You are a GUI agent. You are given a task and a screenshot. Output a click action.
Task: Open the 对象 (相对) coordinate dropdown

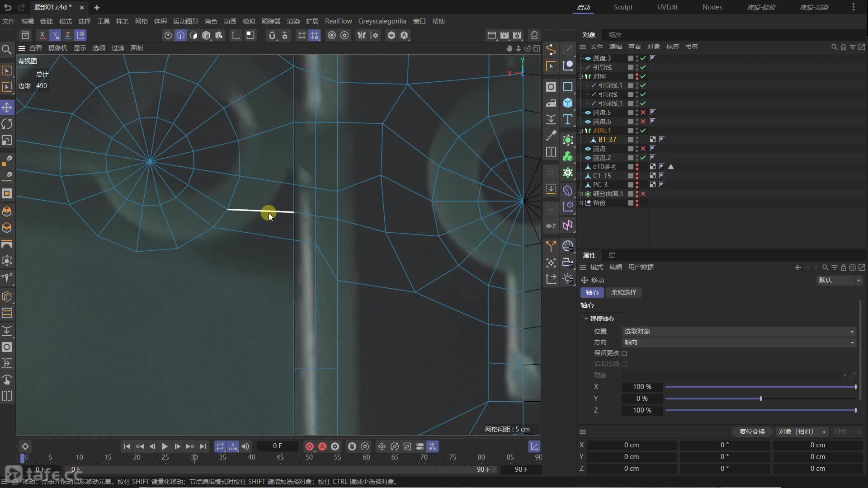pos(802,432)
